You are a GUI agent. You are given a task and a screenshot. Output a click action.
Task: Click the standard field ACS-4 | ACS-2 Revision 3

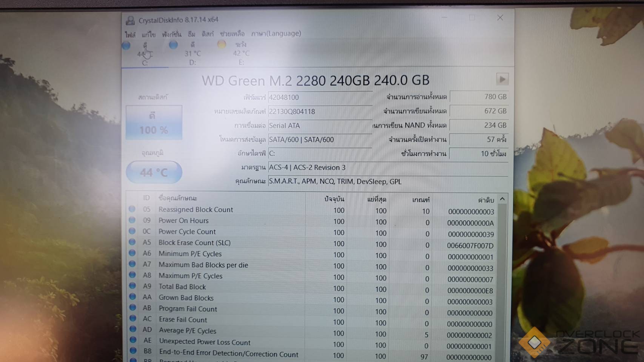click(388, 167)
